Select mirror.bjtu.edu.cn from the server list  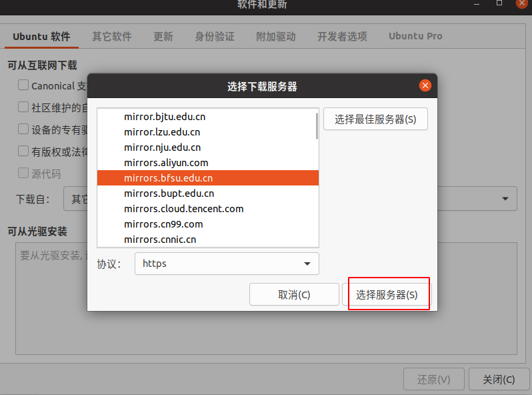(207, 117)
